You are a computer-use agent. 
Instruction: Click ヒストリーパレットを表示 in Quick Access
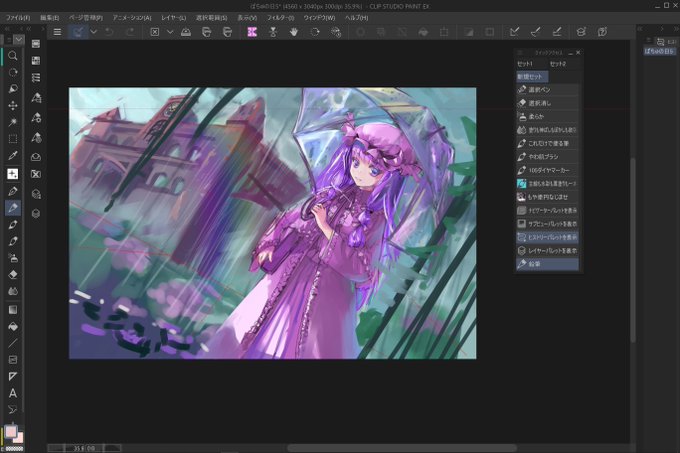(547, 237)
